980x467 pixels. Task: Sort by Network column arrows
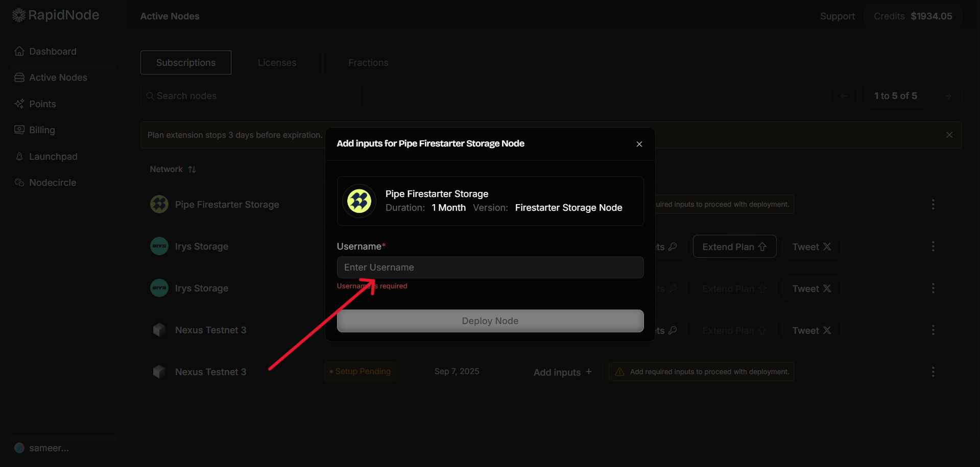(192, 169)
